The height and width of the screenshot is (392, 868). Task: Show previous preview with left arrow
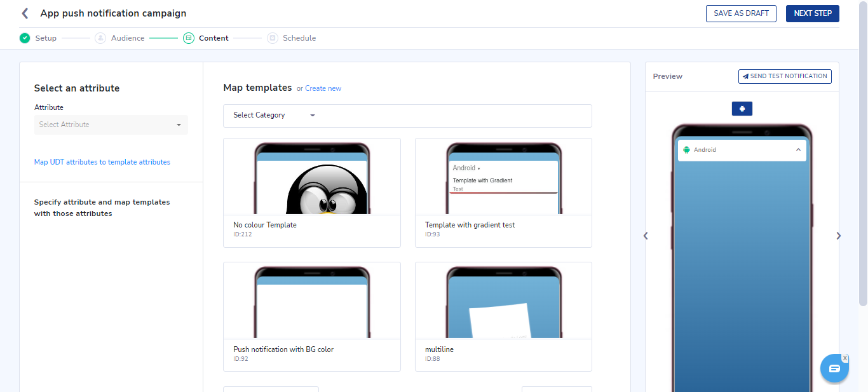click(646, 236)
